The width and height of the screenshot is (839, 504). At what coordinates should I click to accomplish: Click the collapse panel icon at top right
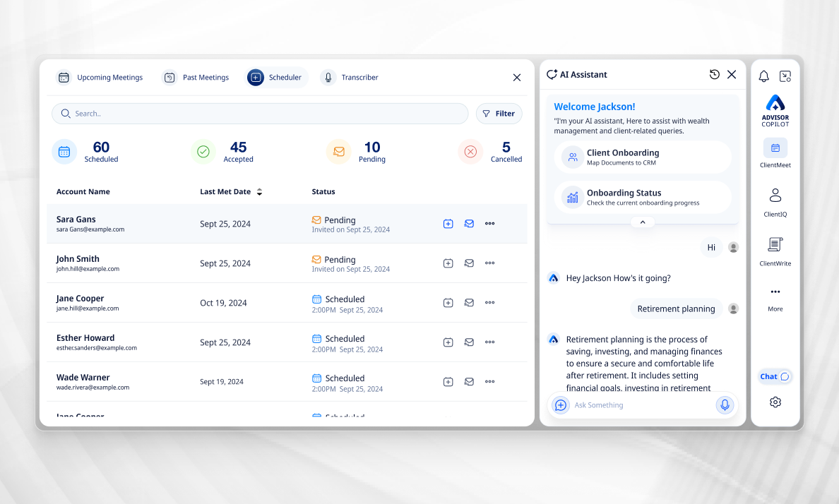pyautogui.click(x=785, y=76)
